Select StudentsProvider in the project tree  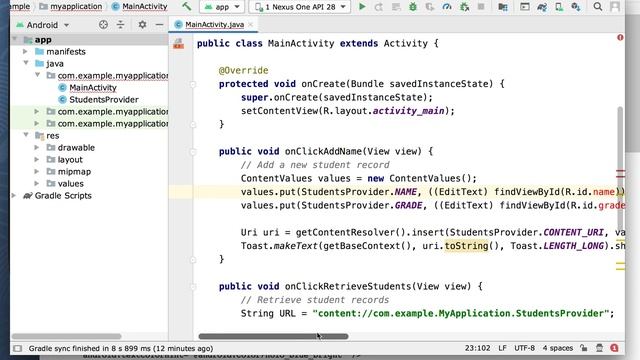(104, 99)
